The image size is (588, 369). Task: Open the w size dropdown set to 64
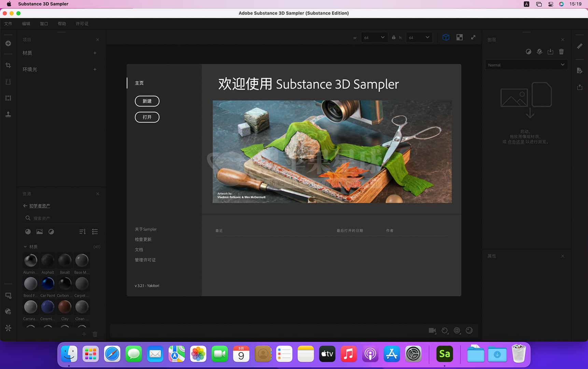click(374, 37)
